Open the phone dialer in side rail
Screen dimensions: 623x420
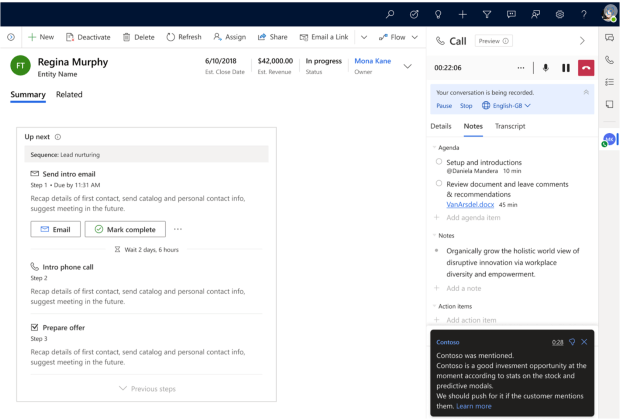click(610, 60)
